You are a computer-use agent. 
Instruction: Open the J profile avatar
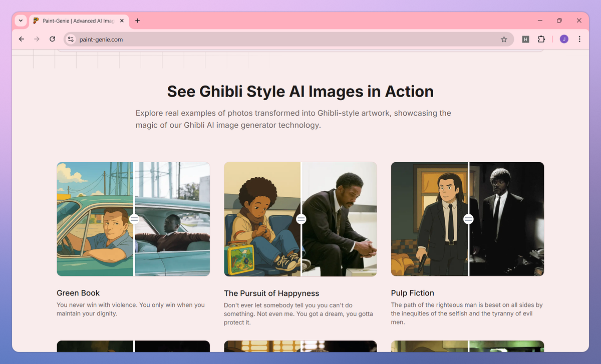[x=564, y=39]
